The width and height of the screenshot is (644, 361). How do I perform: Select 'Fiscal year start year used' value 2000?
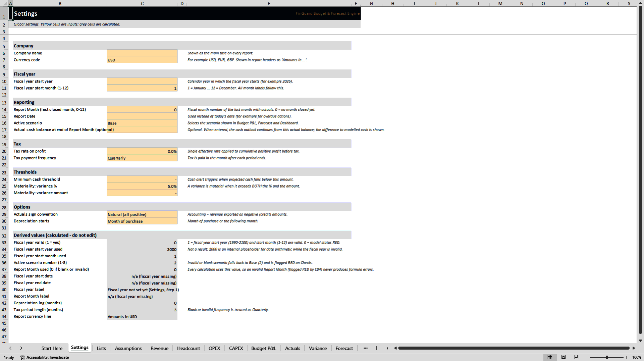142,249
